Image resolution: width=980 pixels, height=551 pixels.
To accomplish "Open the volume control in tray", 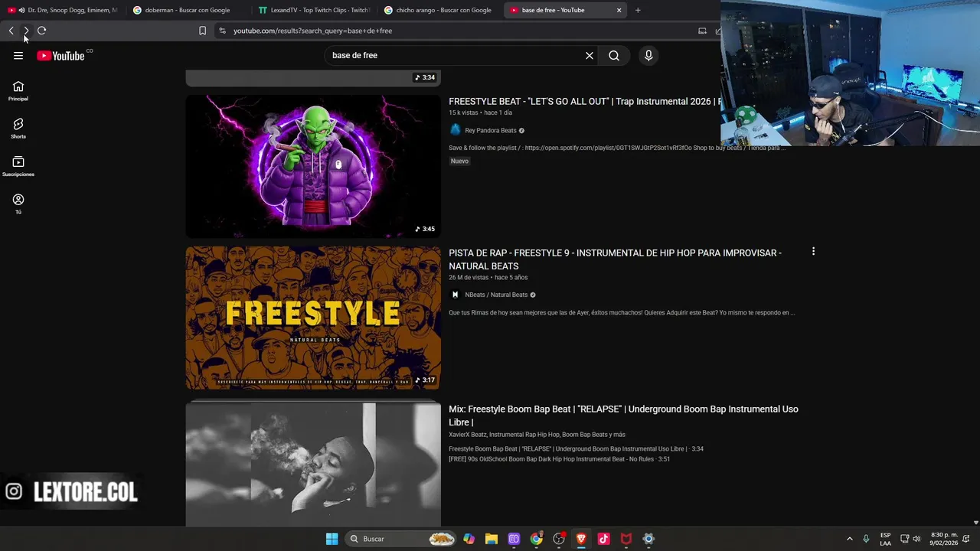I will click(x=917, y=539).
